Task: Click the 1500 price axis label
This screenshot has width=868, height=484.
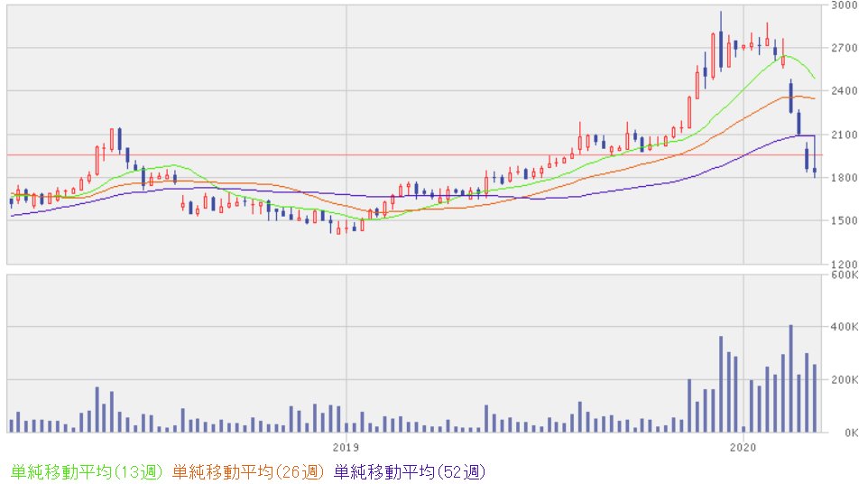Action: [845, 220]
